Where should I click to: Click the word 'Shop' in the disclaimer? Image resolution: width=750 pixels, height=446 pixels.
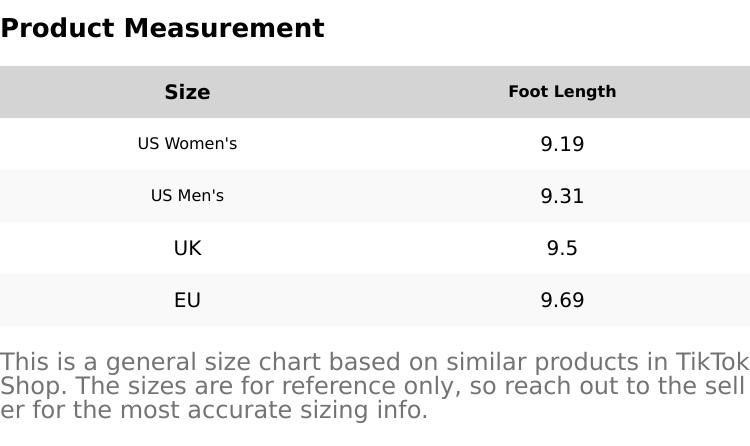[29, 386]
